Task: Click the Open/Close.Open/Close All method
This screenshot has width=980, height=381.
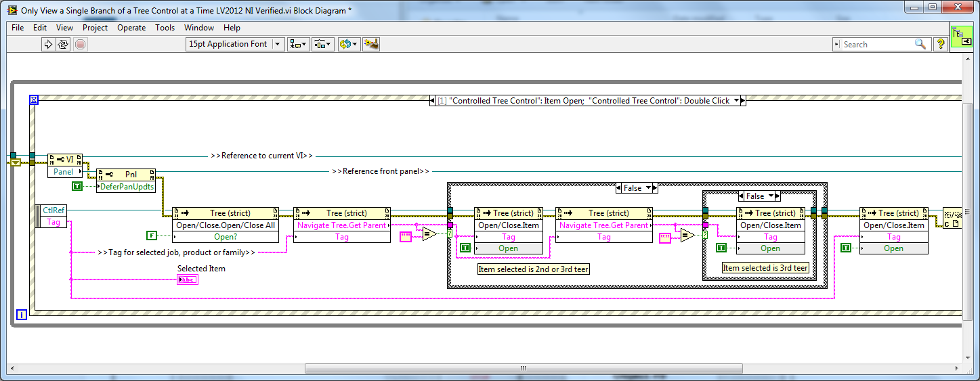Action: point(226,225)
